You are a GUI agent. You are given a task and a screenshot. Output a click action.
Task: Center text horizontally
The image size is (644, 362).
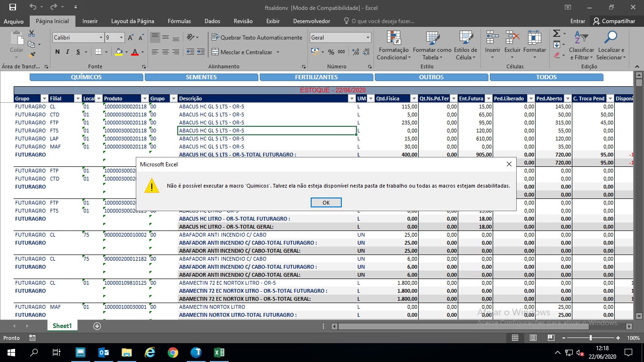[x=165, y=52]
